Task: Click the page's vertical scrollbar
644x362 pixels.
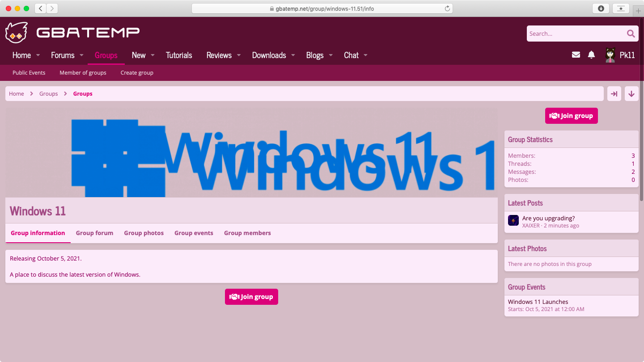Action: point(642,109)
